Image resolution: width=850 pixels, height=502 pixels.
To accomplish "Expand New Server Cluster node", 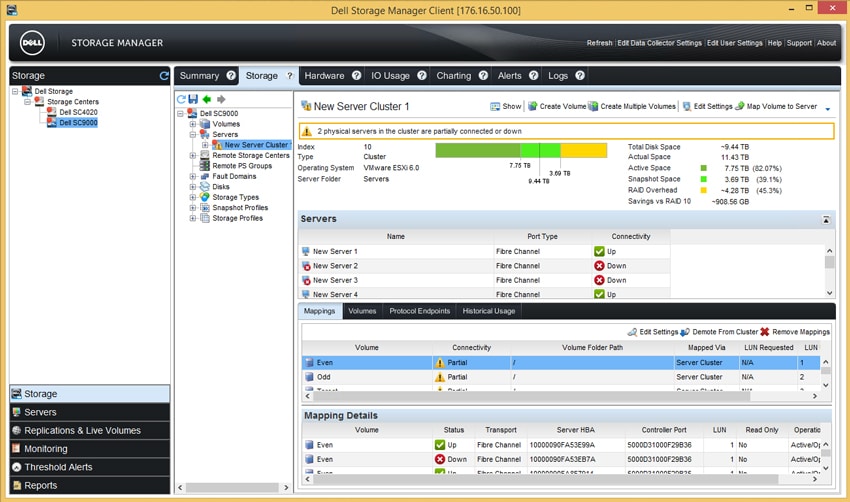I will pyautogui.click(x=205, y=145).
